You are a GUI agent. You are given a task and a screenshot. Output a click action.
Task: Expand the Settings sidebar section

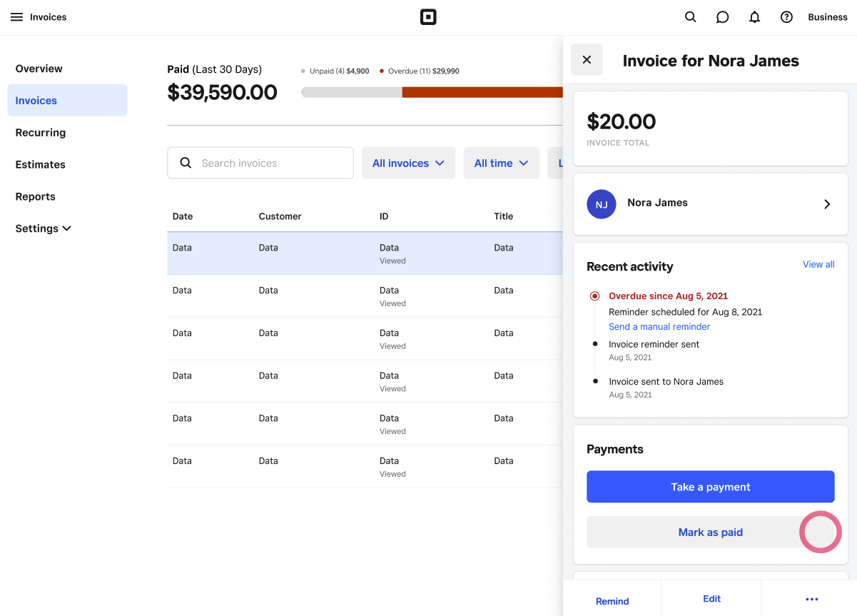click(44, 228)
